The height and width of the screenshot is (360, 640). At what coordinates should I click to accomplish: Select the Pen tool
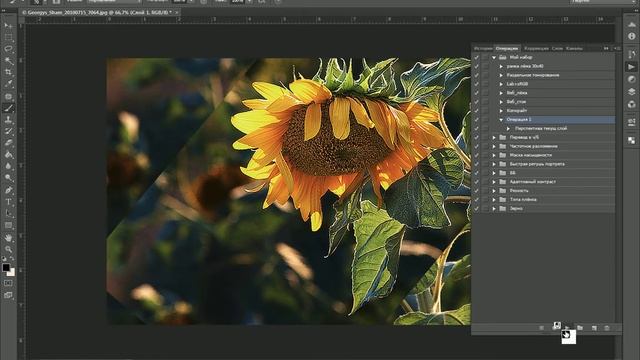[8, 190]
